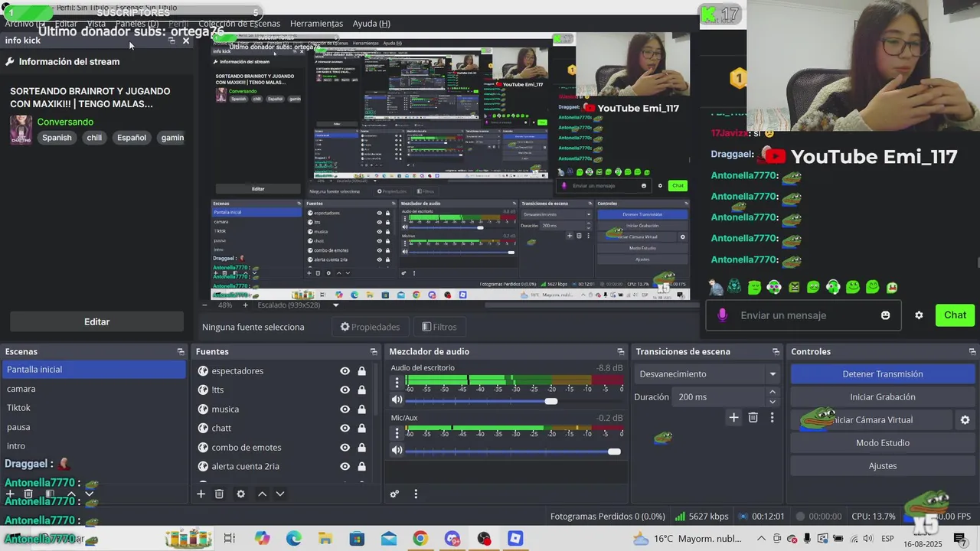Select the camara scene

point(93,389)
